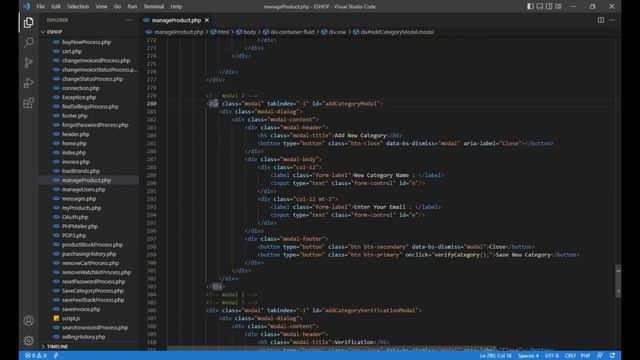640x360 pixels.
Task: Open the Run menu
Action: [x=132, y=7]
